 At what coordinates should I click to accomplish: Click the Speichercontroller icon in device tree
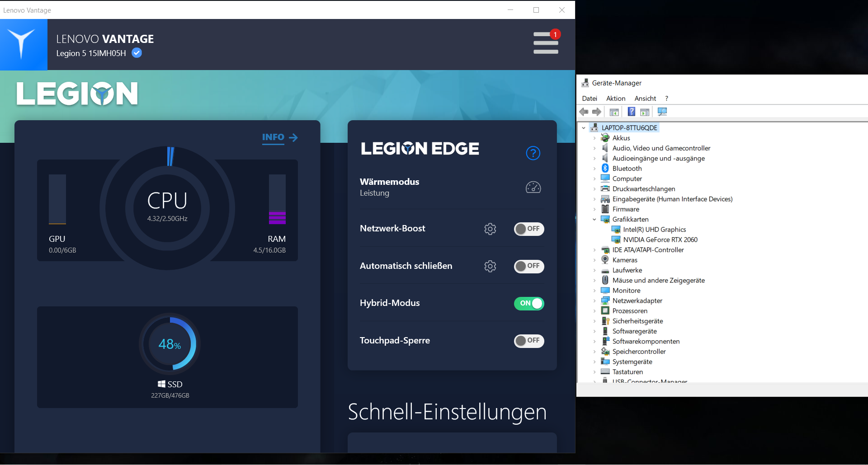coord(605,351)
